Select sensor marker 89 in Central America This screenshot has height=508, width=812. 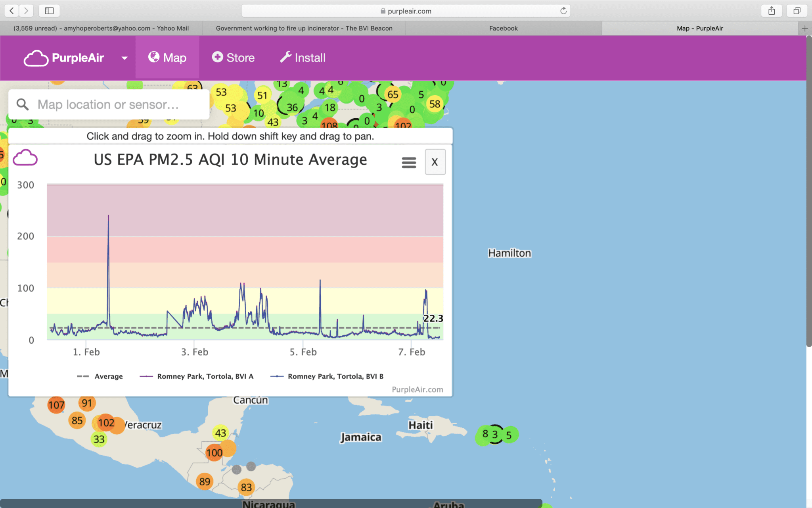[205, 481]
